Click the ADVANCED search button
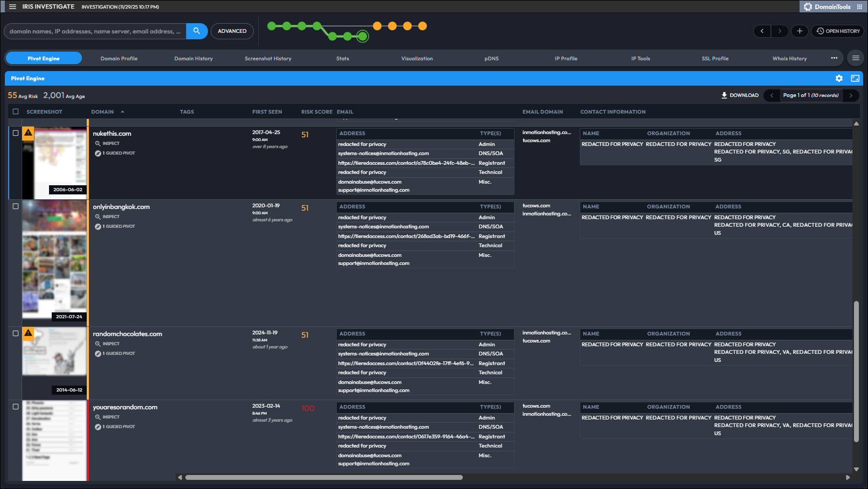The width and height of the screenshot is (868, 489). pos(232,31)
